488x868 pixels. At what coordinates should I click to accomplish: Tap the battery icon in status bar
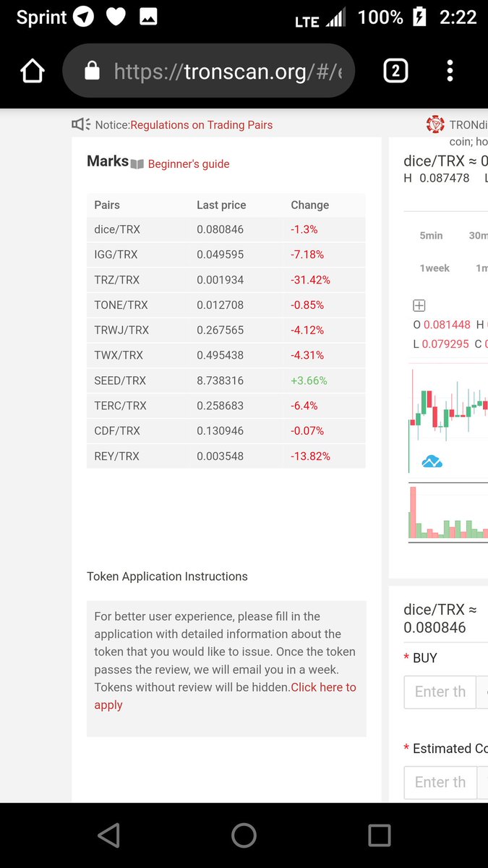(x=420, y=17)
